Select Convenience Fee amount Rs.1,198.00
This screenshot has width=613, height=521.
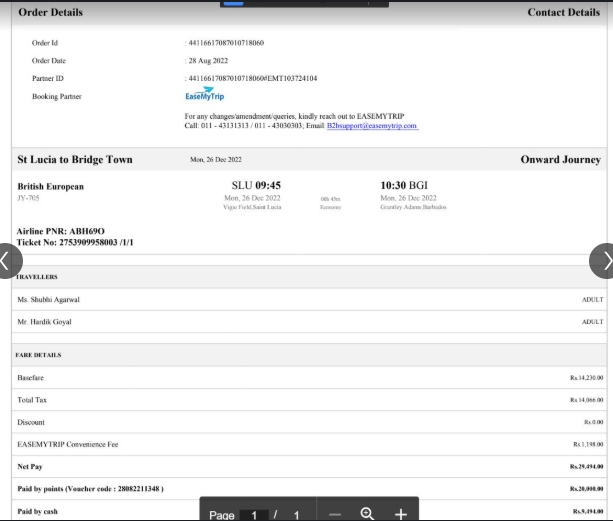tap(588, 445)
